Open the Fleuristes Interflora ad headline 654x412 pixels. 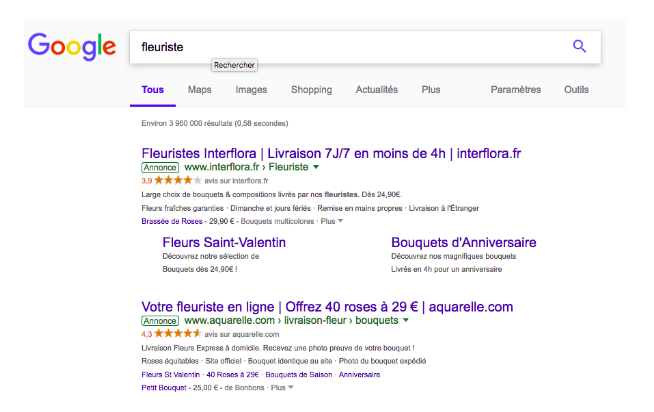331,153
